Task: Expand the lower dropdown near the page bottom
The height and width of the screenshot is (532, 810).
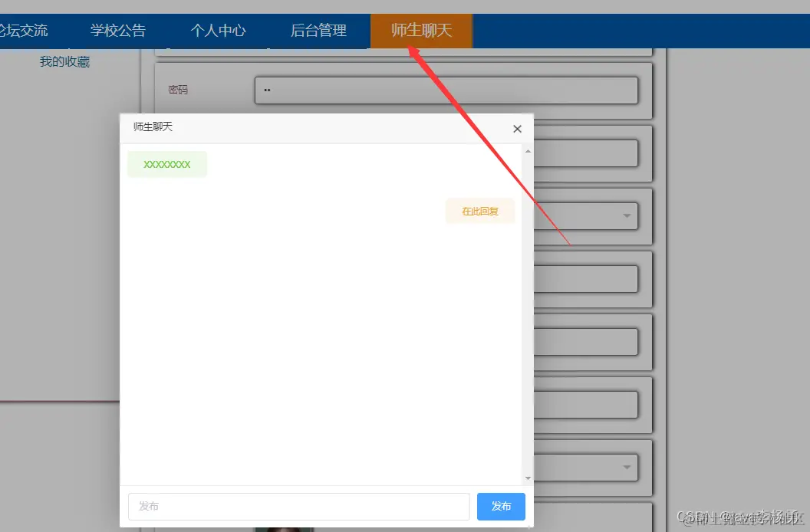Action: click(627, 467)
